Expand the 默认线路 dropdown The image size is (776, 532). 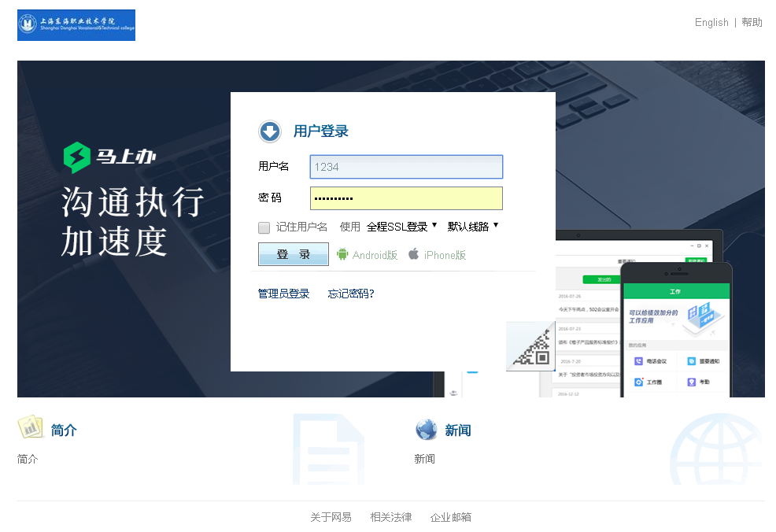[473, 227]
